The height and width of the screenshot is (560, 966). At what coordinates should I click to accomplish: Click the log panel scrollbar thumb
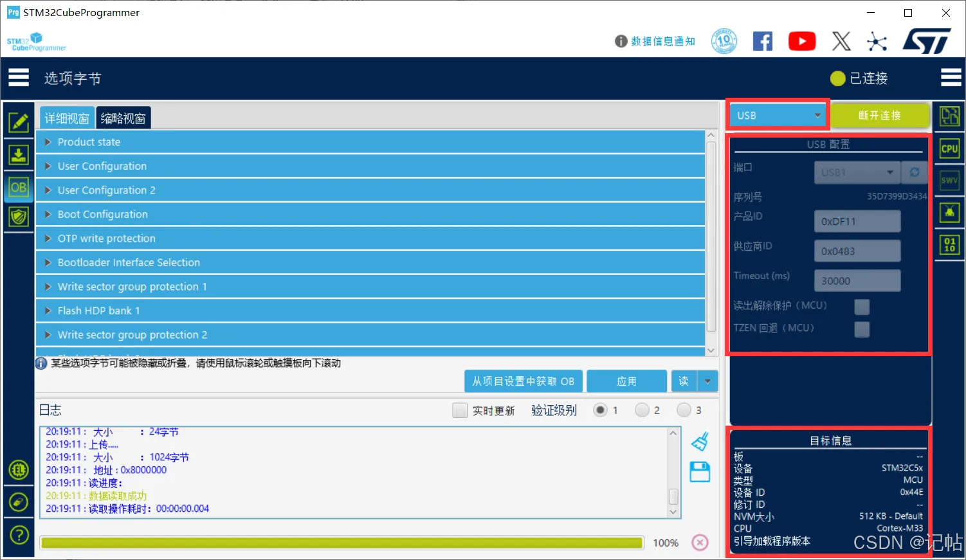click(x=673, y=496)
